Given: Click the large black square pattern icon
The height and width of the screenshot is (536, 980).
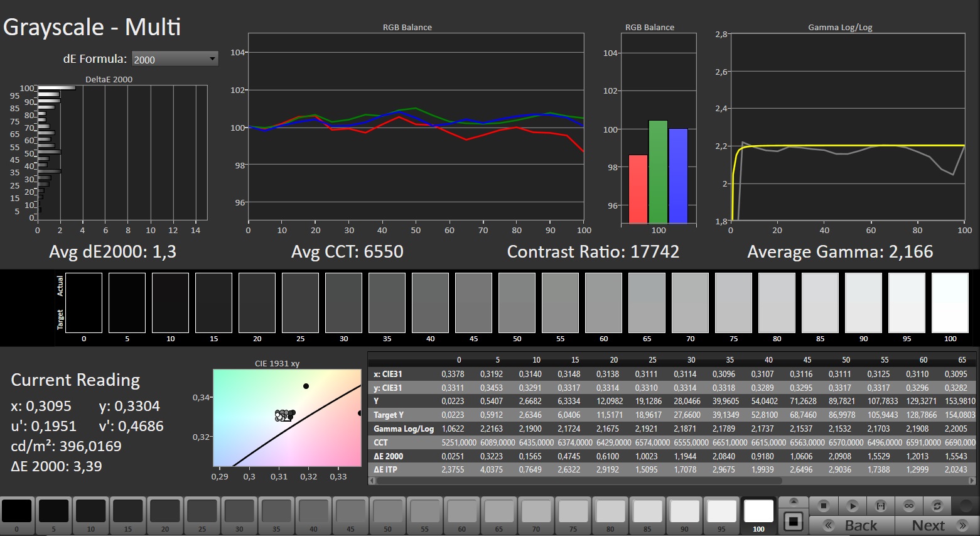Looking at the screenshot, I should pos(794,522).
